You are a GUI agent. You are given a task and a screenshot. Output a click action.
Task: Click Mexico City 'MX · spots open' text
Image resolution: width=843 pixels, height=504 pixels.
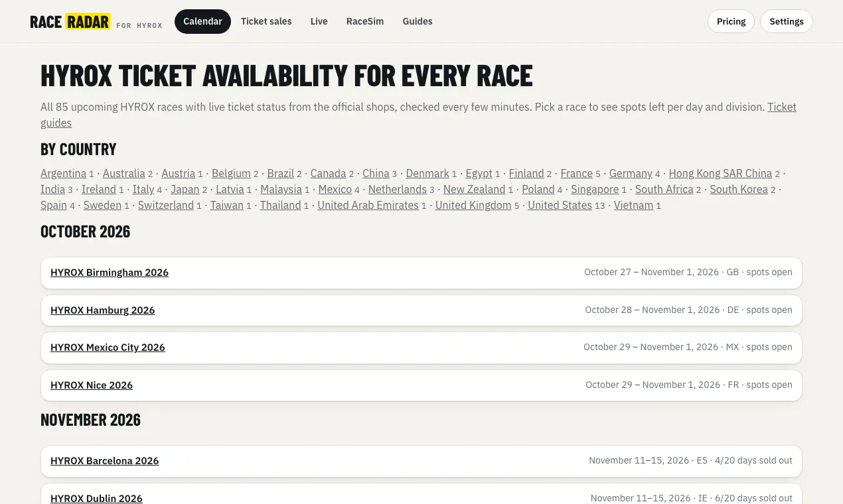click(x=759, y=347)
